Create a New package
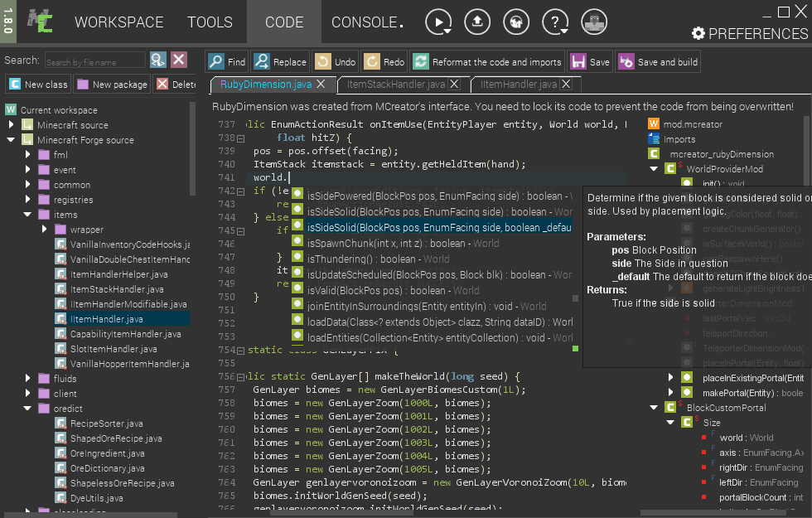812x518 pixels. (x=114, y=84)
